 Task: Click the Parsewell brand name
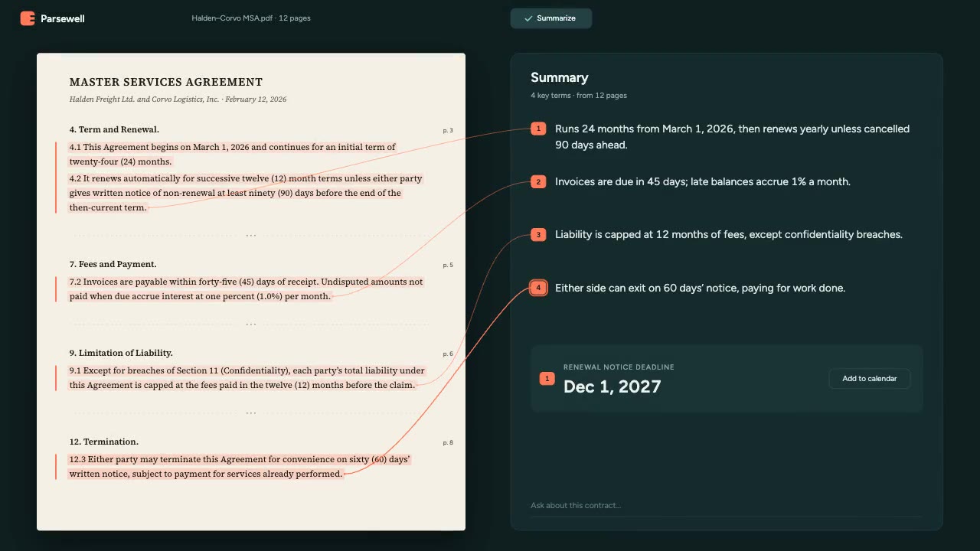[63, 18]
